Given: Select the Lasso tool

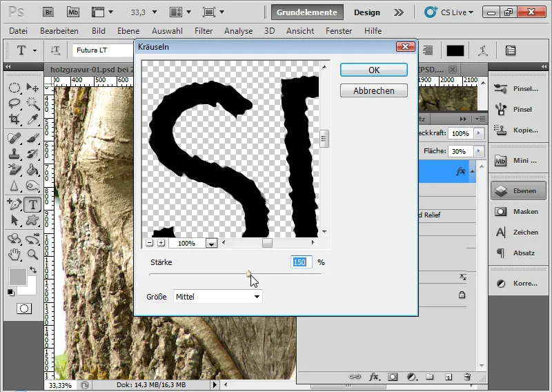Looking at the screenshot, I should (x=14, y=104).
